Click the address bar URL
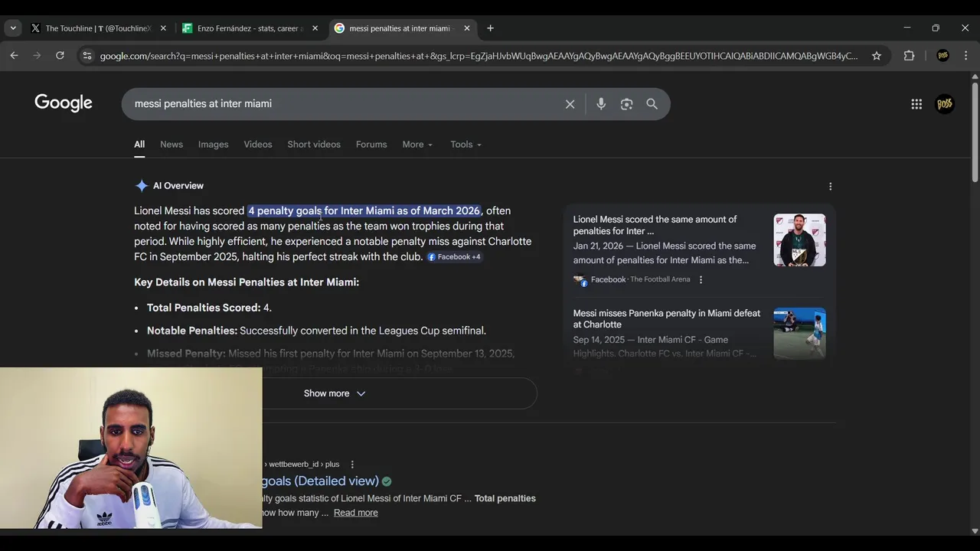Image resolution: width=980 pixels, height=551 pixels. coord(479,56)
